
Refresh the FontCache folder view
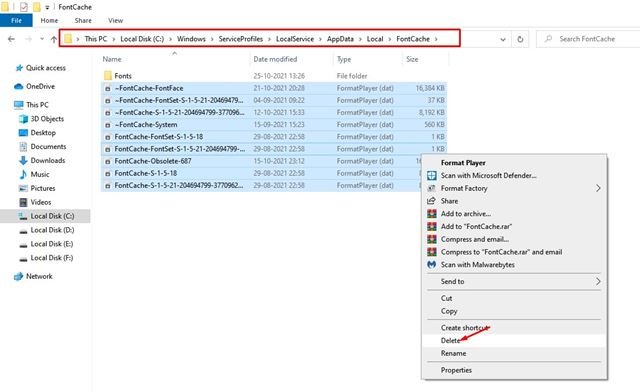tap(520, 39)
